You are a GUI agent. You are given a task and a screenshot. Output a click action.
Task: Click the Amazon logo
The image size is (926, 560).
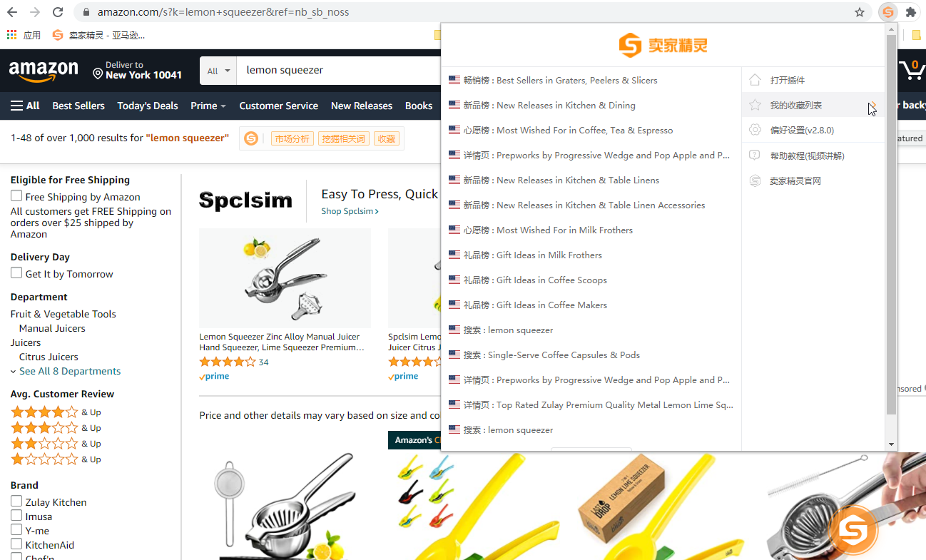tap(44, 71)
